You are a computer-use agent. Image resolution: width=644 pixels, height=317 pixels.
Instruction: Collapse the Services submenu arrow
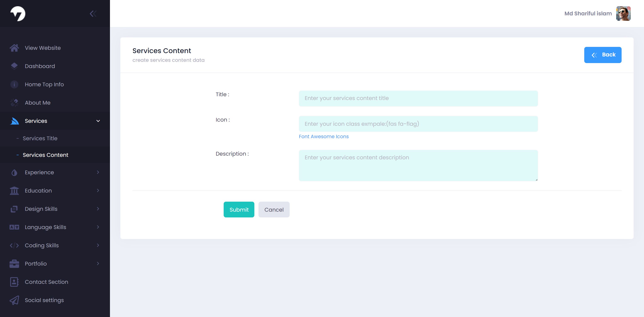coord(98,121)
